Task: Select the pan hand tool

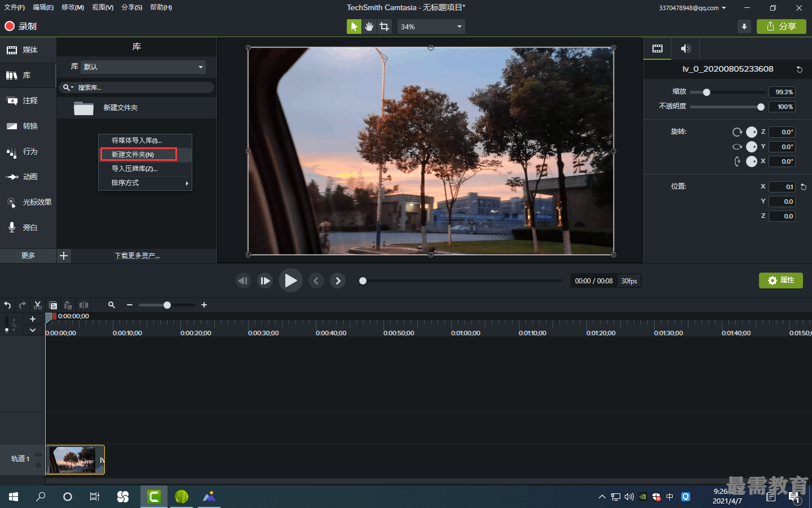Action: pos(369,27)
